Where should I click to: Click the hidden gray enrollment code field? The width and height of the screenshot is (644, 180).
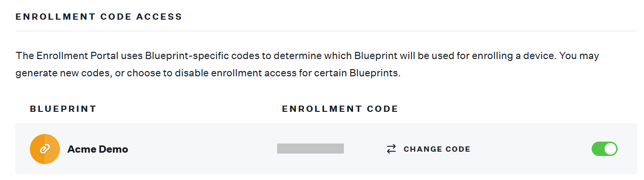[310, 148]
